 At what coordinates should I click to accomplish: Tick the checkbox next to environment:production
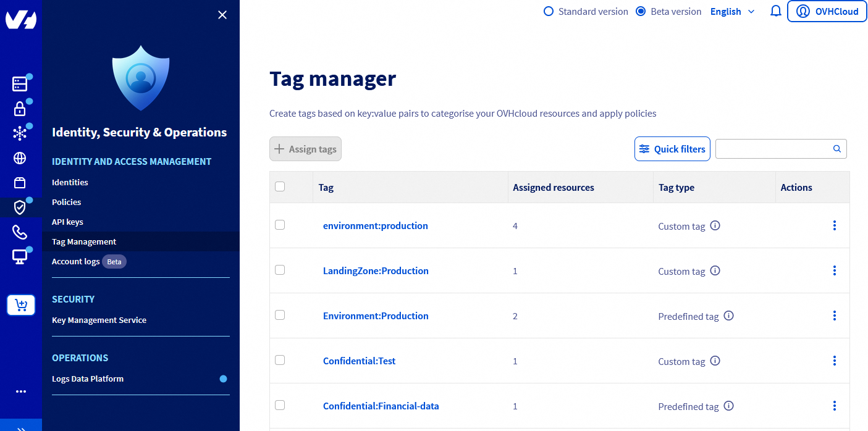point(280,225)
